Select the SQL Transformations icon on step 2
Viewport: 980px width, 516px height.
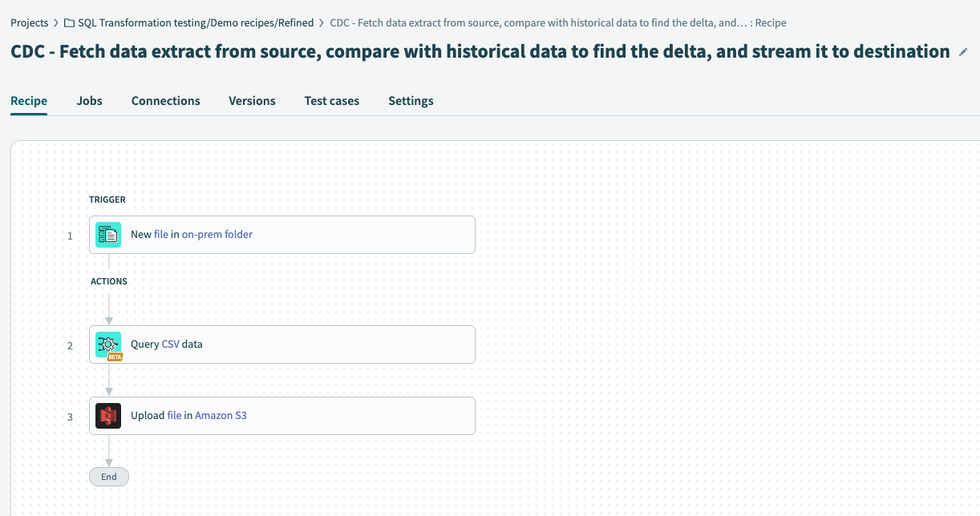[108, 344]
